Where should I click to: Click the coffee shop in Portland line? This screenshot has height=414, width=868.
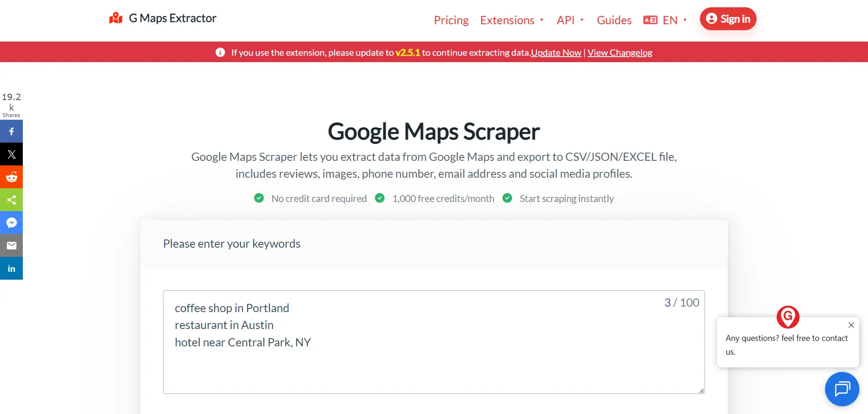click(232, 308)
